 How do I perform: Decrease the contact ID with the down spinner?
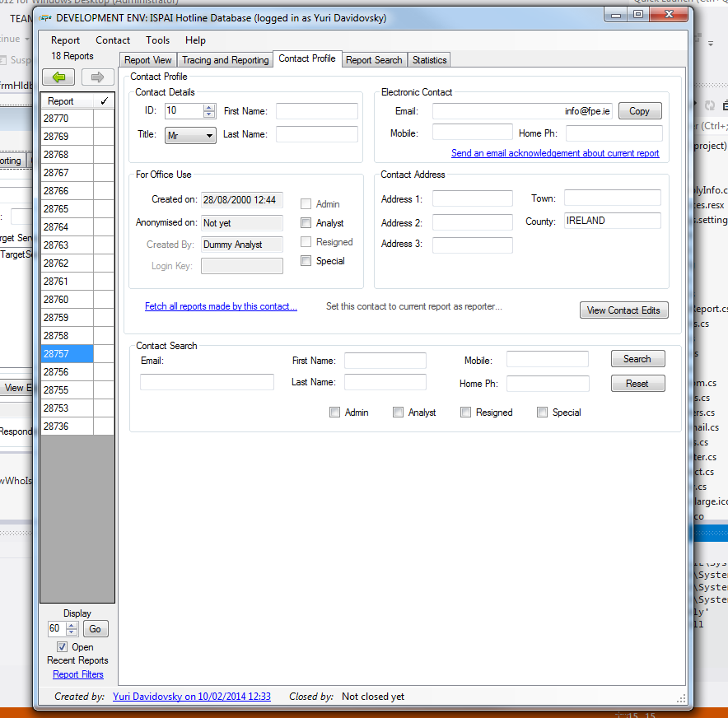[209, 114]
